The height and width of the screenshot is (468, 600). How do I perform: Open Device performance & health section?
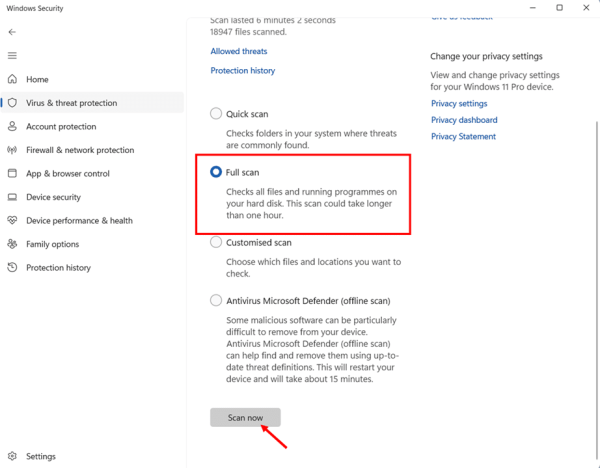[92, 220]
